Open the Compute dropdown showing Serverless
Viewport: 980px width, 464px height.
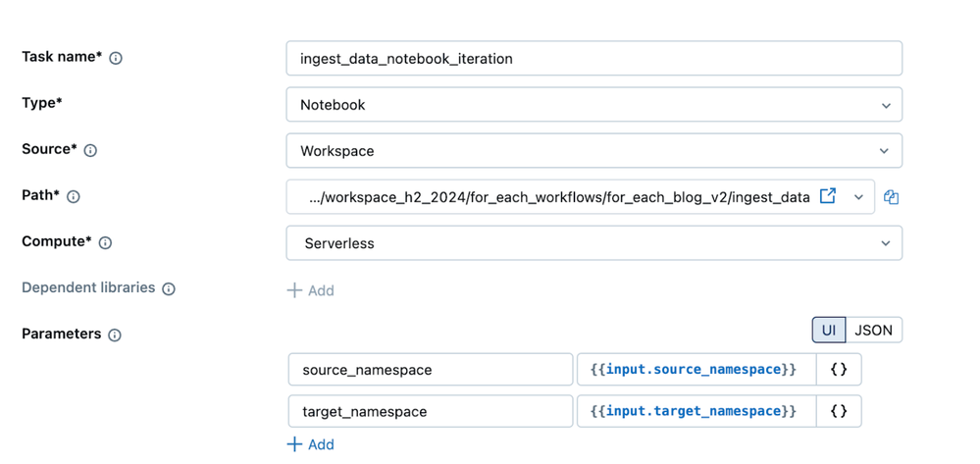593,243
